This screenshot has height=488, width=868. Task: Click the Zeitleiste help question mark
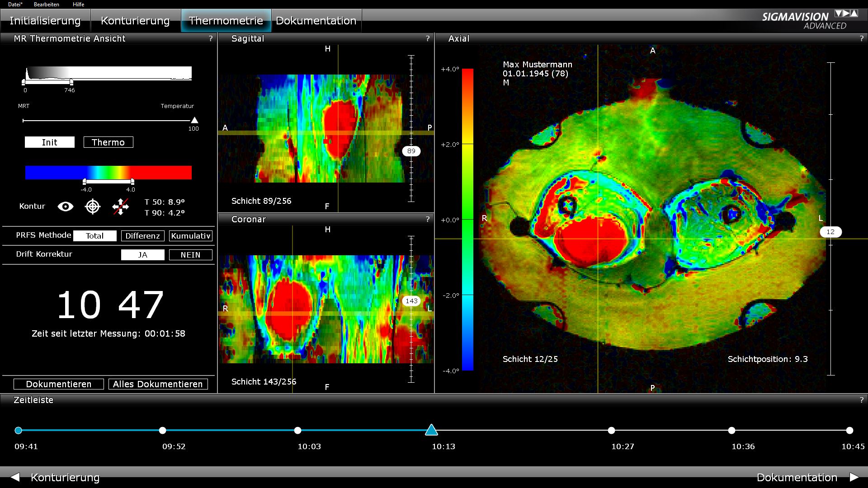click(862, 400)
